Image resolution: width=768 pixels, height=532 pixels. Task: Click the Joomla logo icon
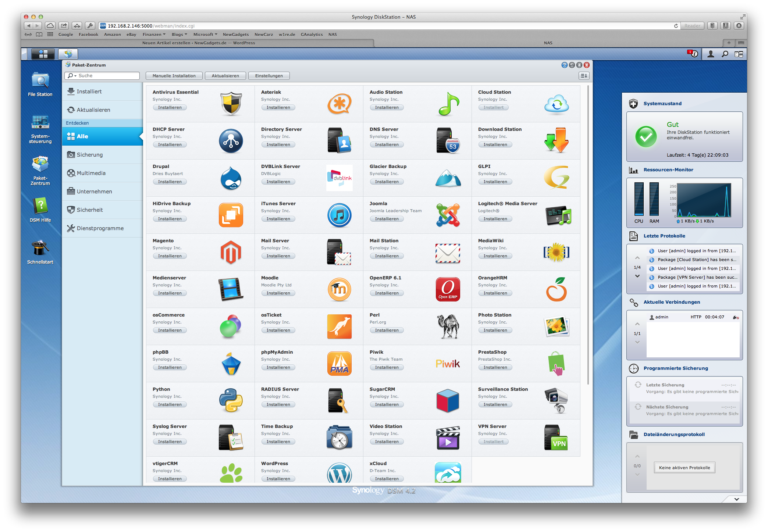tap(448, 215)
